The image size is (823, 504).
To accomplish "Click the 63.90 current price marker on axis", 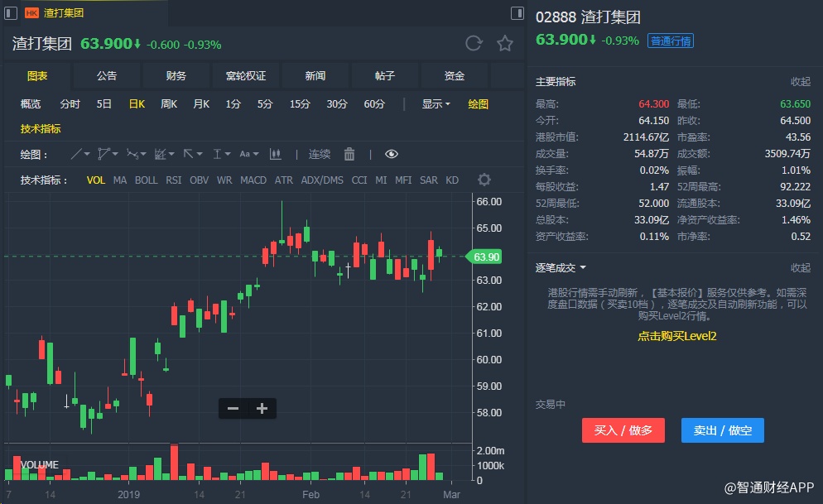I will (486, 257).
